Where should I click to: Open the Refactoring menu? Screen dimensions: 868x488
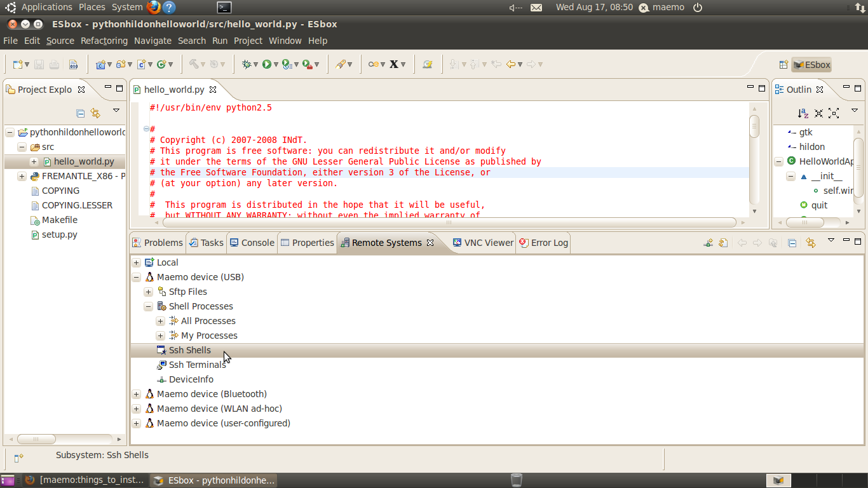click(x=104, y=41)
